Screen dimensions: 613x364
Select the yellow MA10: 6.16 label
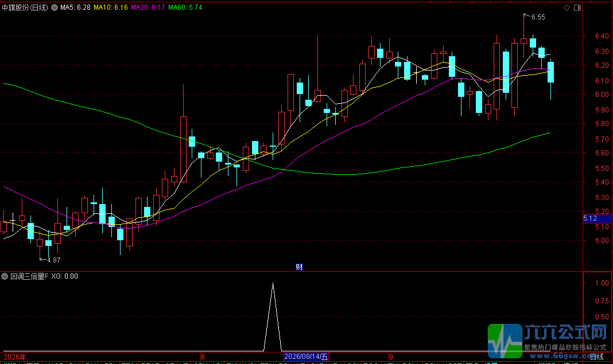click(111, 7)
